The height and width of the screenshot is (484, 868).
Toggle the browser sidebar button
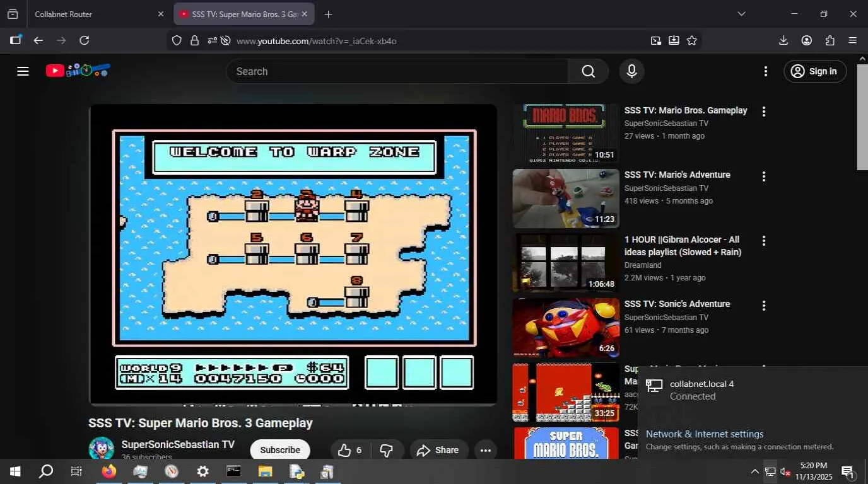pos(15,40)
